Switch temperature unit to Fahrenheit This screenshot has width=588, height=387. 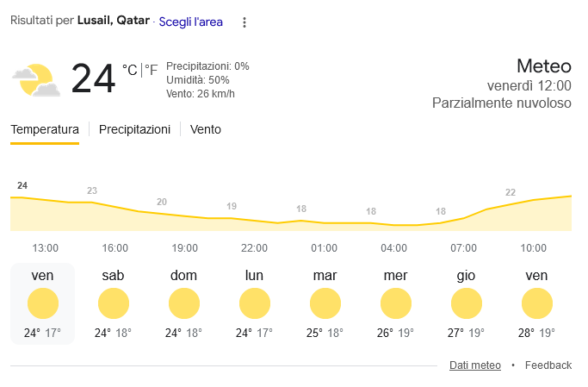[x=151, y=70]
